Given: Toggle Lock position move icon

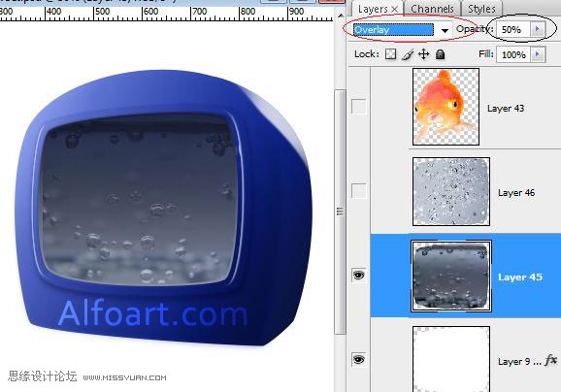Looking at the screenshot, I should [x=424, y=54].
